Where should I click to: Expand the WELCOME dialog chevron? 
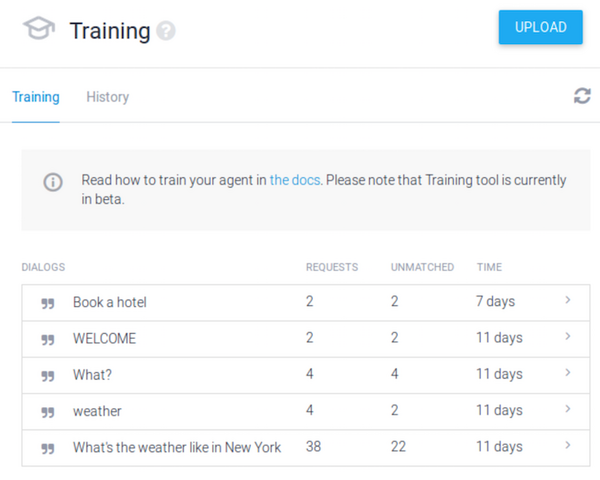coord(568,337)
